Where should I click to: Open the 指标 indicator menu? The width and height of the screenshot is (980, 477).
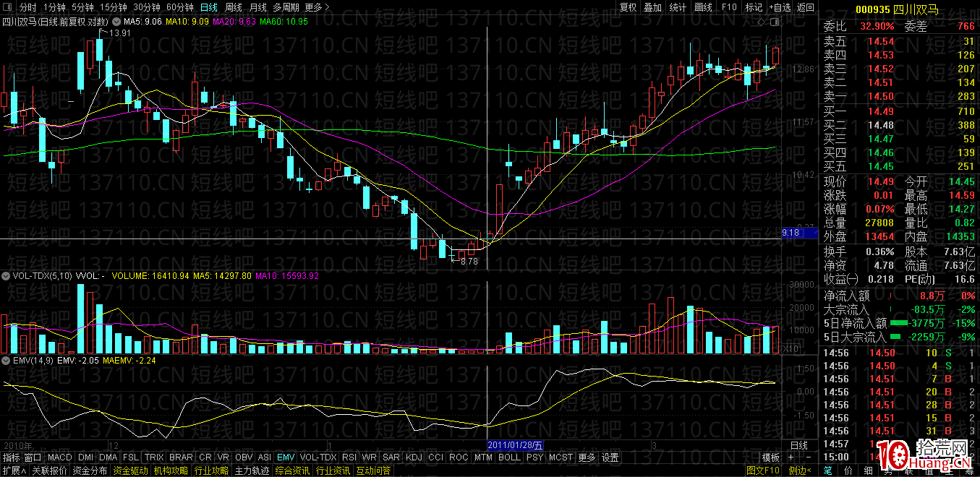11,457
